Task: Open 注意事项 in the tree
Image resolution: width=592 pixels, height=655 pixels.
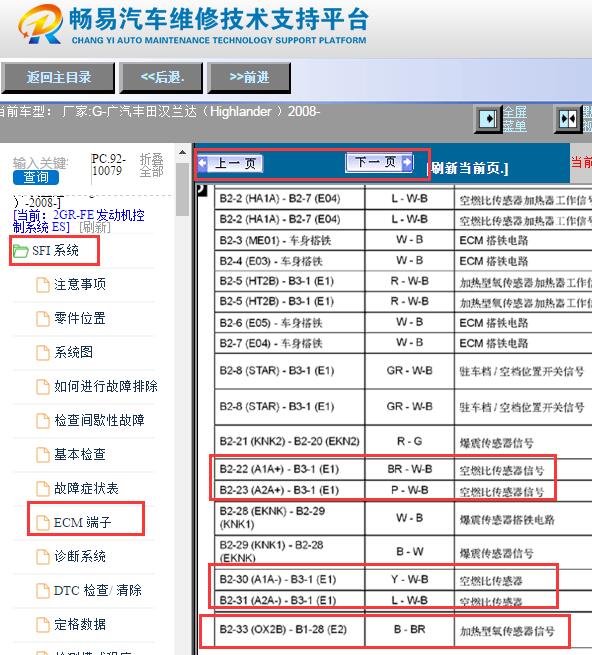Action: tap(80, 284)
